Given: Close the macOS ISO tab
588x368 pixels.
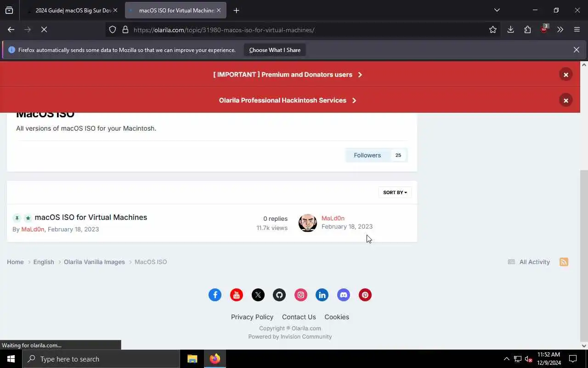Looking at the screenshot, I should [x=219, y=10].
